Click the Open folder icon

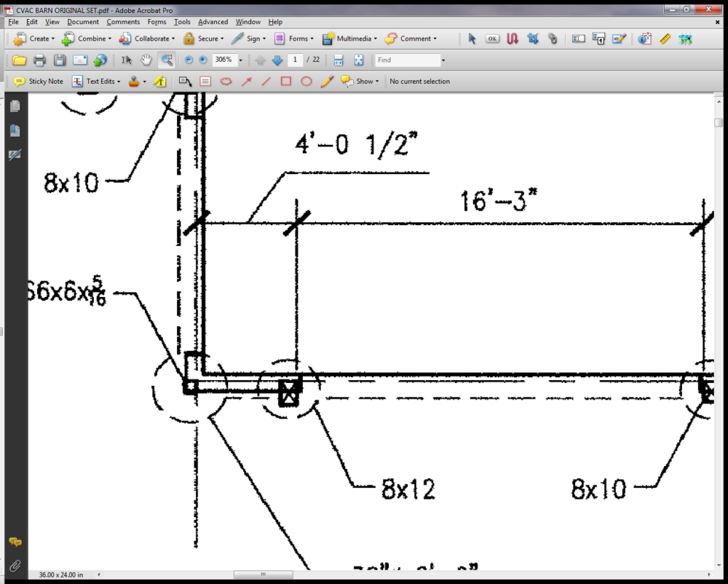[19, 60]
